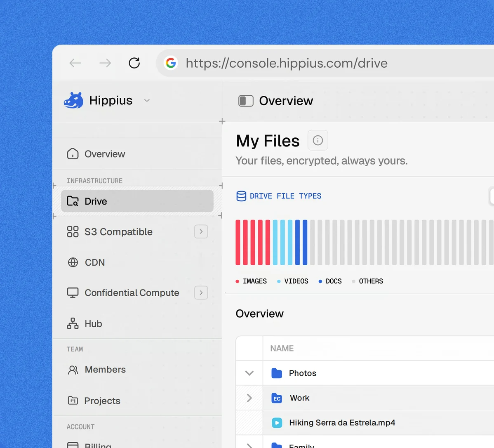Click the Overview section heading above table
Viewport: 494px width, 448px height.
(x=260, y=314)
